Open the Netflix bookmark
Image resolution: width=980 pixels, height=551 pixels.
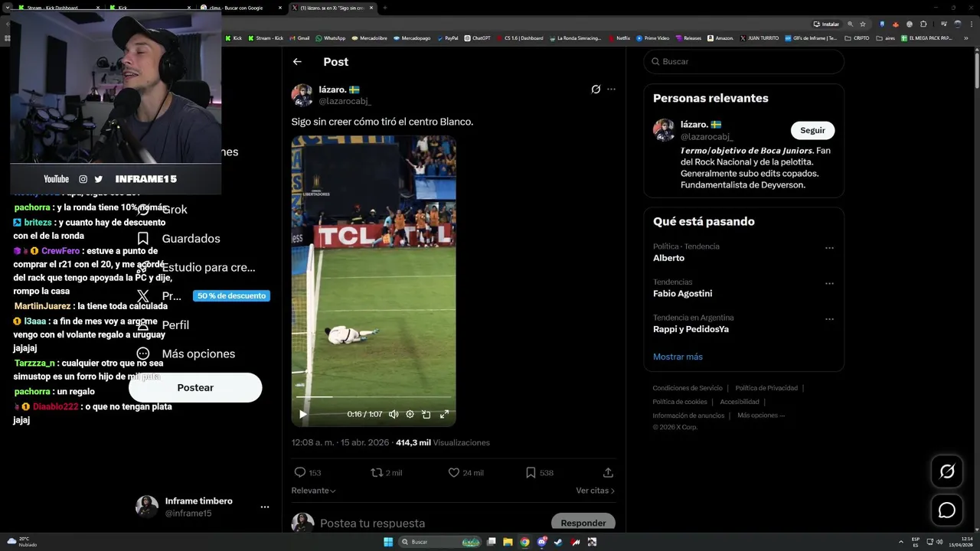click(619, 37)
